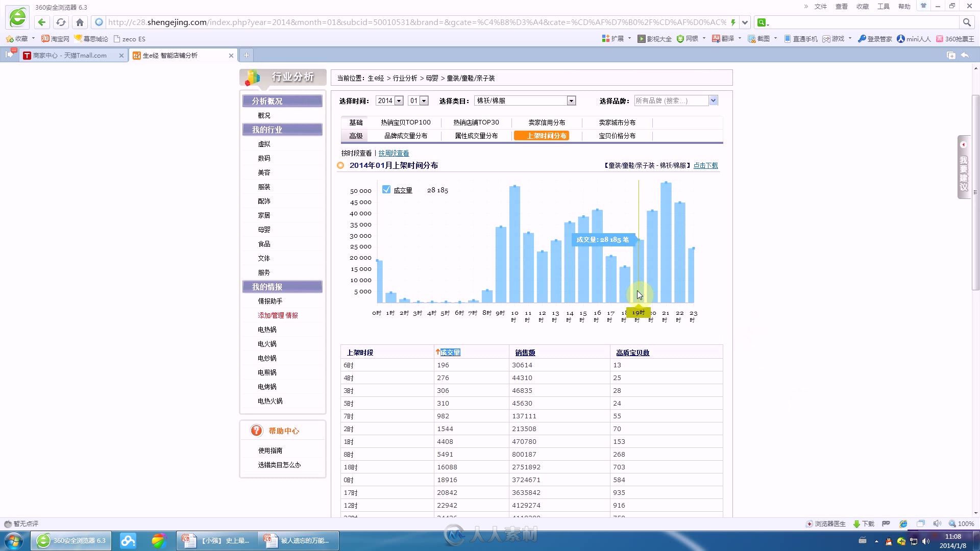
Task: Restore the closed tab with the undo arrow icon
Action: coord(965,55)
